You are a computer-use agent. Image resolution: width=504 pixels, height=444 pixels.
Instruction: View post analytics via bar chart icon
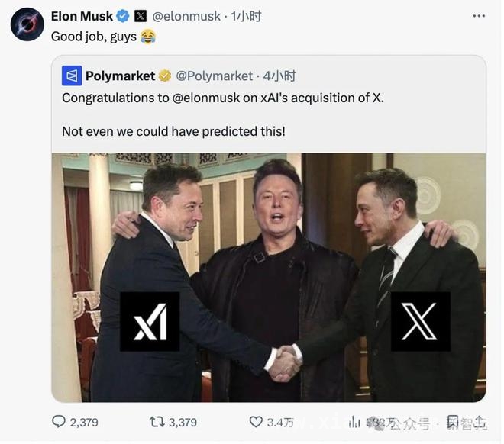click(x=354, y=422)
